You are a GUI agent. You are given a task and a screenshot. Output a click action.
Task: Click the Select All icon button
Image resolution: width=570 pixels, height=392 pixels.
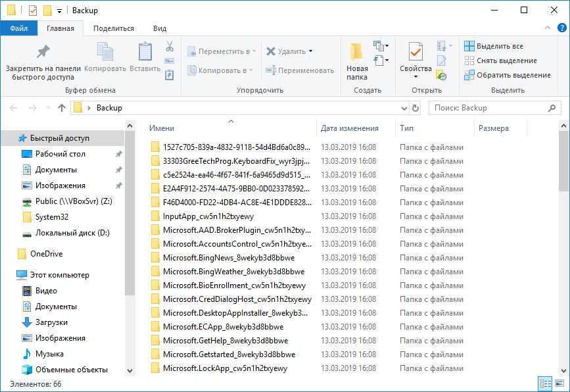click(469, 46)
